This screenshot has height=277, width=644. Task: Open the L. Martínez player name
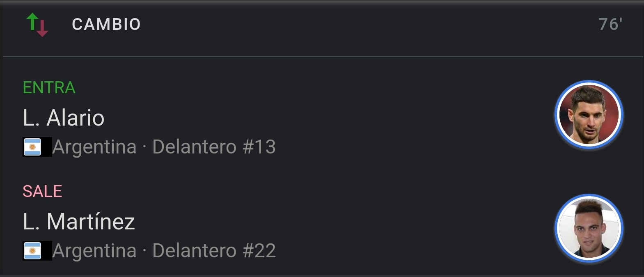point(79,222)
